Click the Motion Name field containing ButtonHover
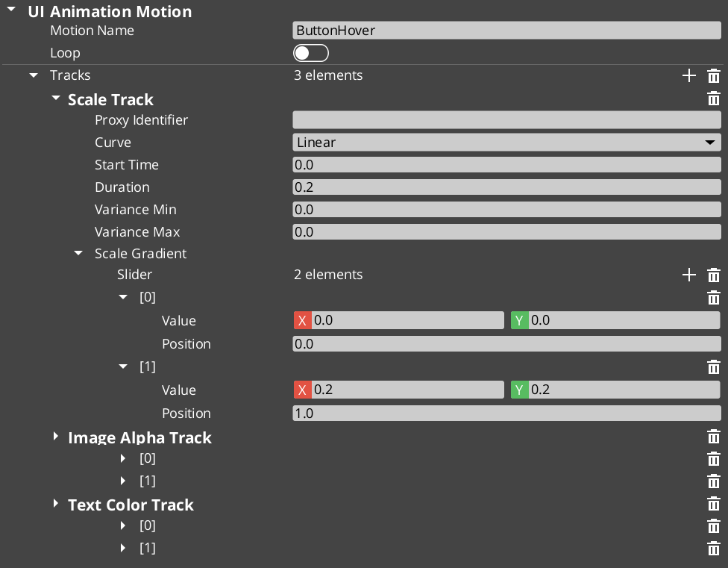Image resolution: width=728 pixels, height=568 pixels. [x=506, y=30]
